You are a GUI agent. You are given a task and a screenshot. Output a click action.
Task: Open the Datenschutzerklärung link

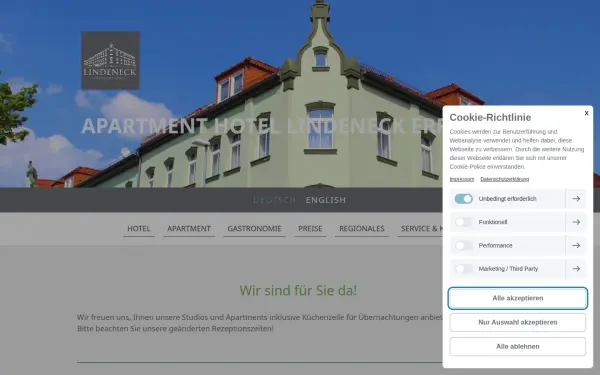pos(505,179)
